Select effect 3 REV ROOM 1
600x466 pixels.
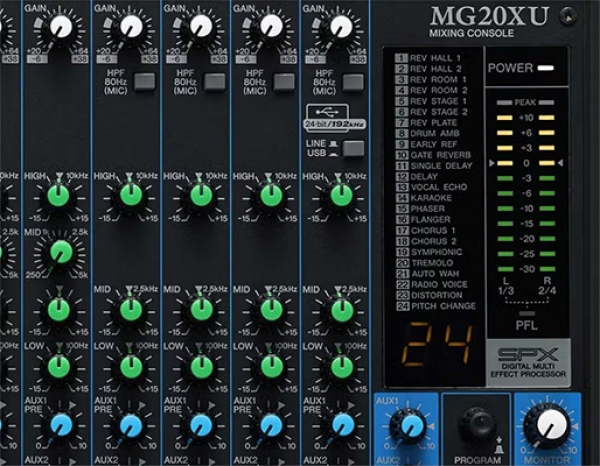pos(431,80)
